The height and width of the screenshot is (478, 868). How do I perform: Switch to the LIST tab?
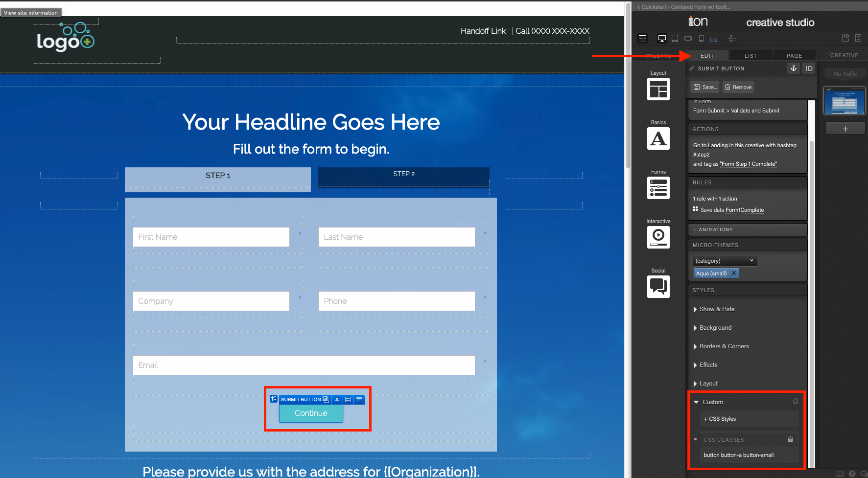[x=751, y=55]
